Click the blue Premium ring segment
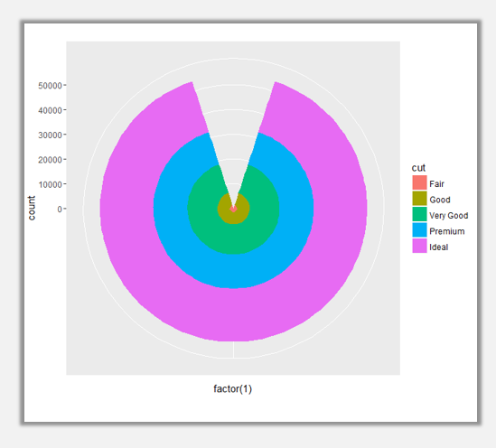Image resolution: width=496 pixels, height=448 pixels. click(233, 271)
